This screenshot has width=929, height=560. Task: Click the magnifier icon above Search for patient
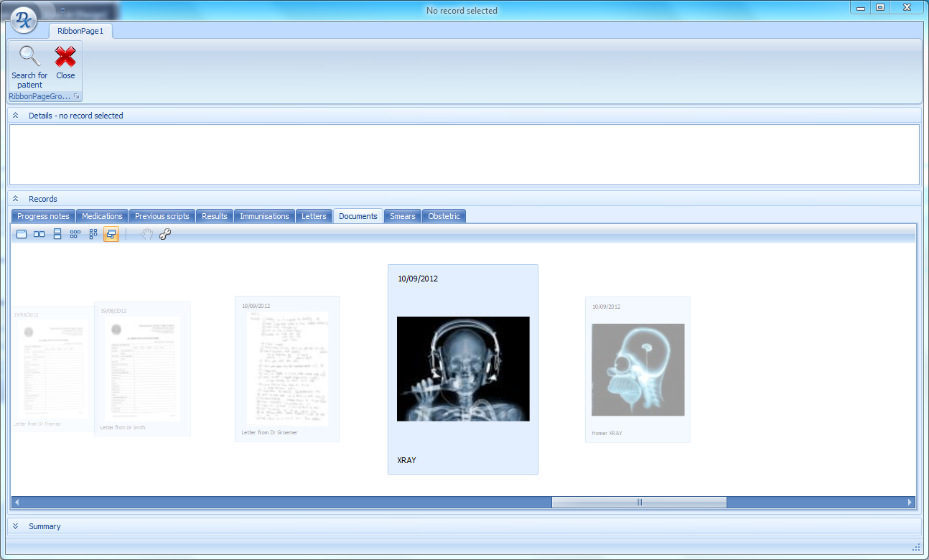pyautogui.click(x=29, y=55)
